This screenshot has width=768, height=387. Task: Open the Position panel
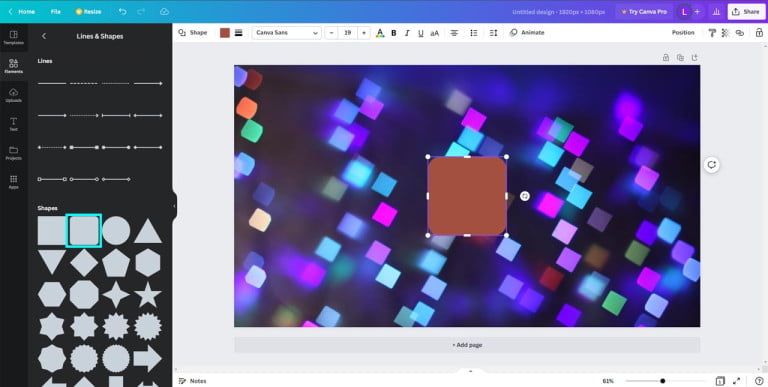(683, 33)
